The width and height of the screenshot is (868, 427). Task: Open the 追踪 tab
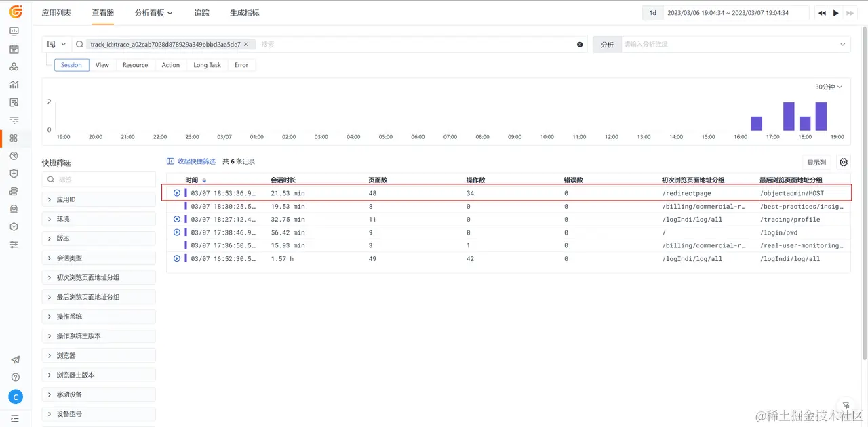tap(201, 13)
